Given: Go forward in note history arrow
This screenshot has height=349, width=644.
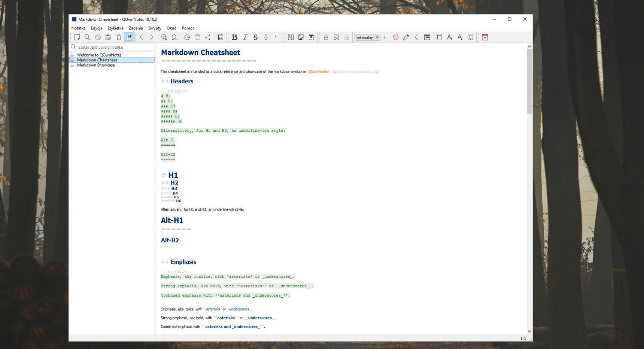Looking at the screenshot, I should 152,37.
